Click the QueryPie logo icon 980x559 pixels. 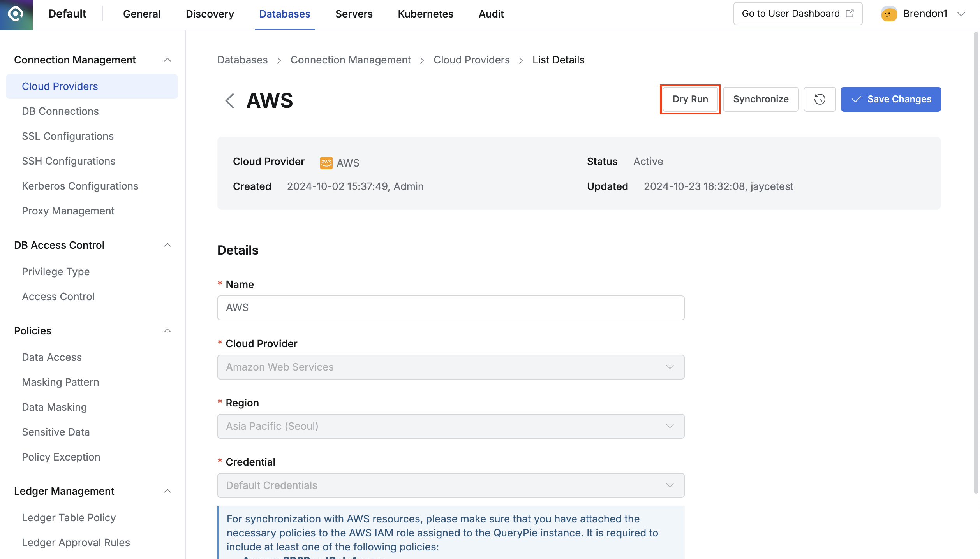point(16,14)
